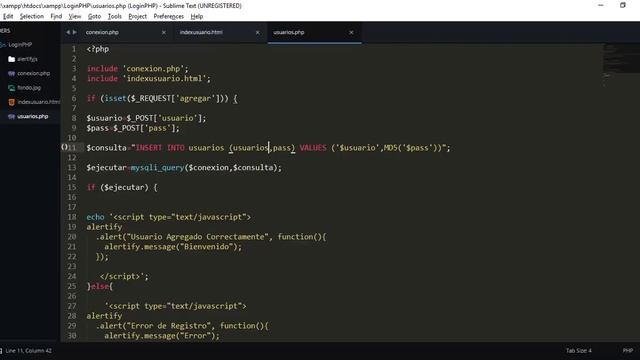Image resolution: width=640 pixels, height=360 pixels.
Task: Close the conexion.php tab
Action: [x=164, y=32]
